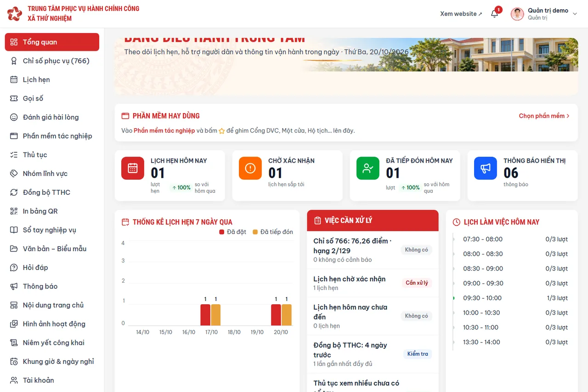Click the blue Thông báo hiển thị megaphone icon
The width and height of the screenshot is (588, 392).
[486, 168]
